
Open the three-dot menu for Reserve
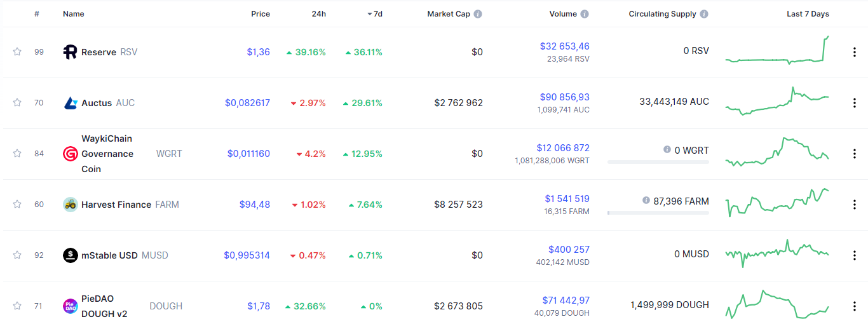[855, 52]
